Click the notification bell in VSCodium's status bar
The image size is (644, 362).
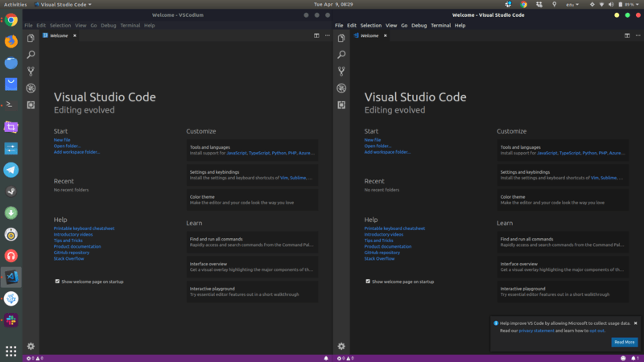326,357
